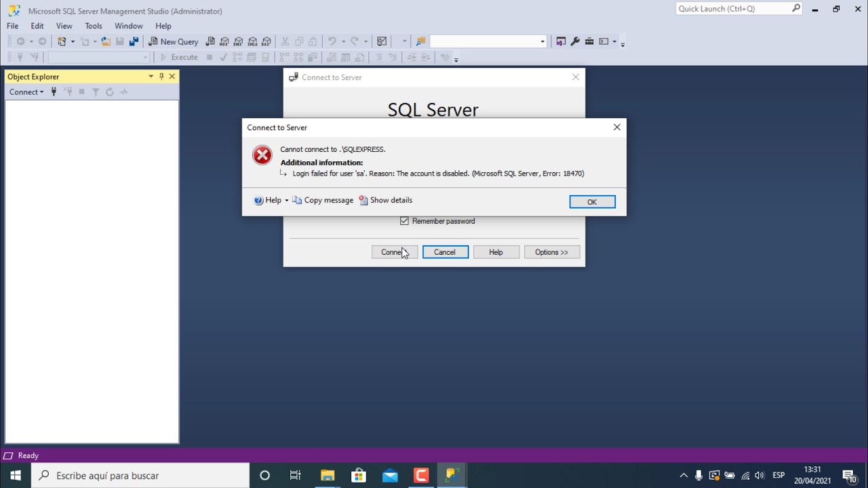
Task: Open the Tools menu
Action: click(94, 26)
